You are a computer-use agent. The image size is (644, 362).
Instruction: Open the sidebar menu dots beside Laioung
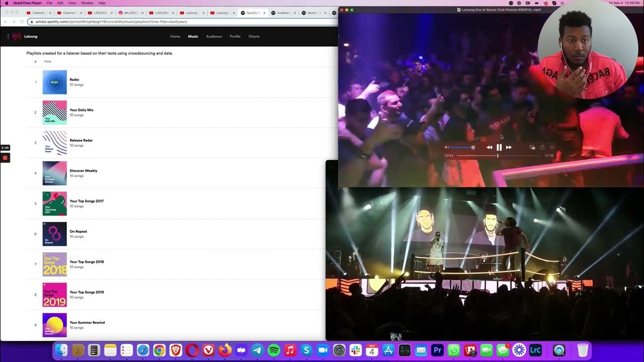pos(8,36)
